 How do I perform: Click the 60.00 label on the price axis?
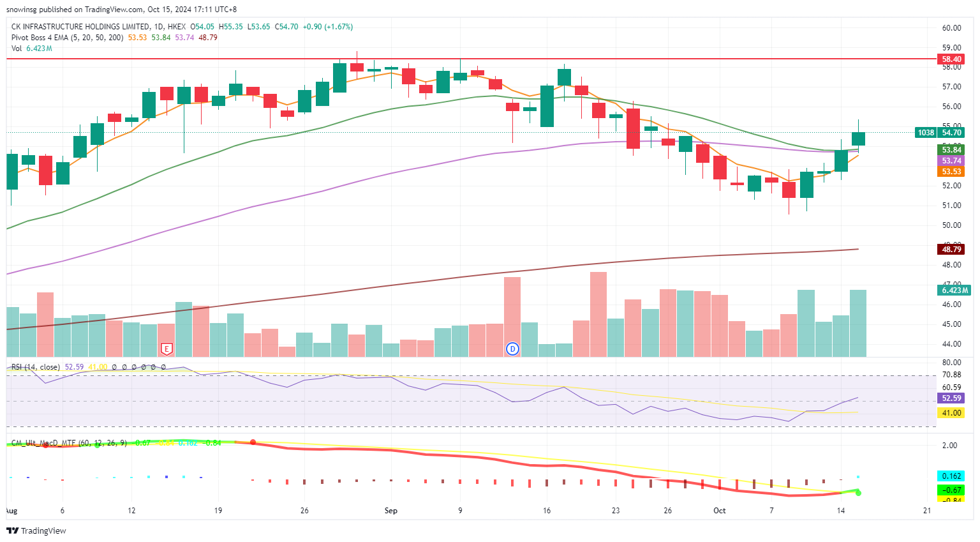[x=951, y=28]
